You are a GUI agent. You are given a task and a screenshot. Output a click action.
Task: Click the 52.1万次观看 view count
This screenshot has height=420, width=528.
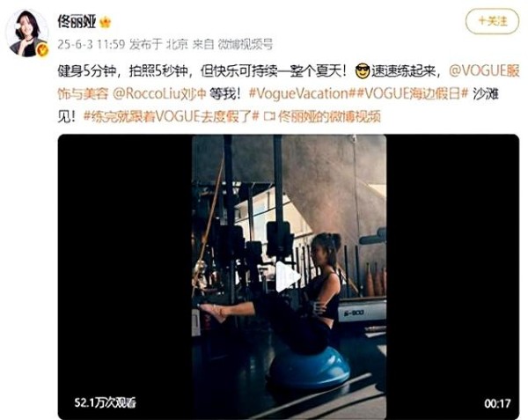(x=105, y=402)
